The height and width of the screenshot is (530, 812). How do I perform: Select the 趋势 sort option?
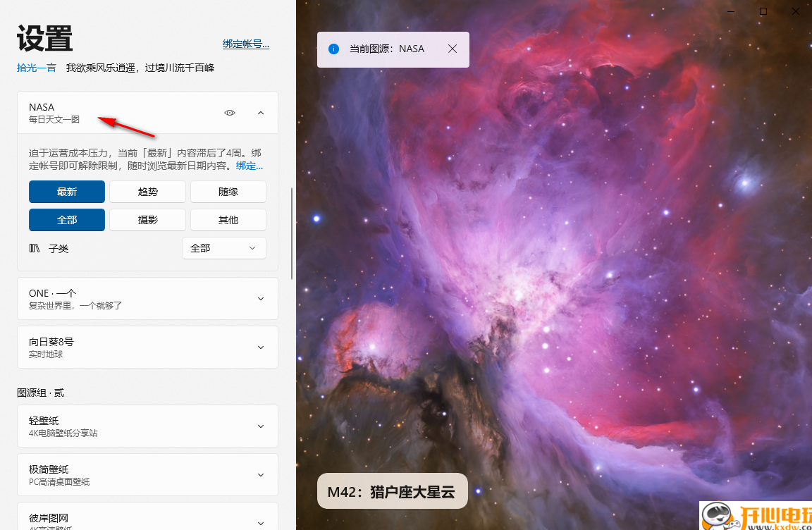coord(147,192)
